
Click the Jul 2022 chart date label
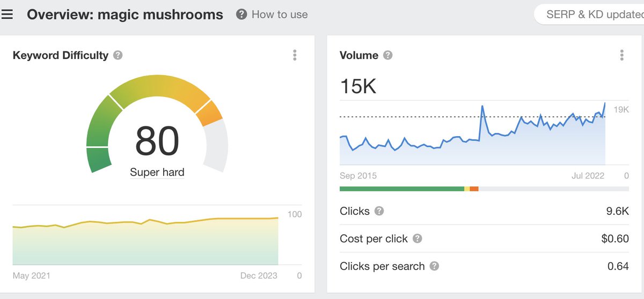[587, 176]
